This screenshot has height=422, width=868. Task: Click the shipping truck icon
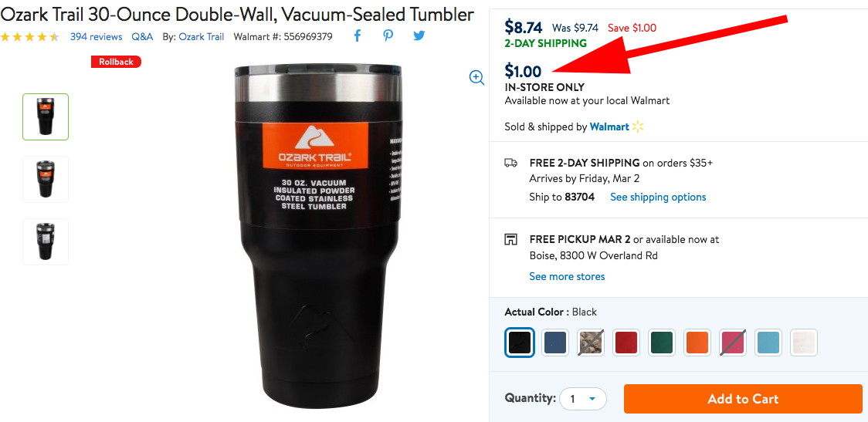click(x=511, y=163)
